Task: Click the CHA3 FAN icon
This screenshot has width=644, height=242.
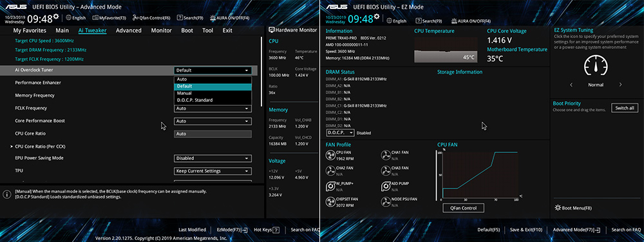Action: [x=386, y=171]
